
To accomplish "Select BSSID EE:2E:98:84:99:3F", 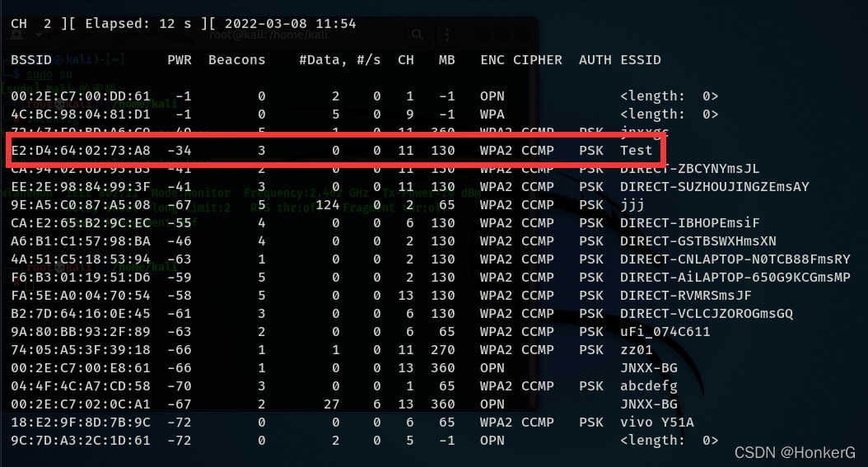I will (80, 187).
